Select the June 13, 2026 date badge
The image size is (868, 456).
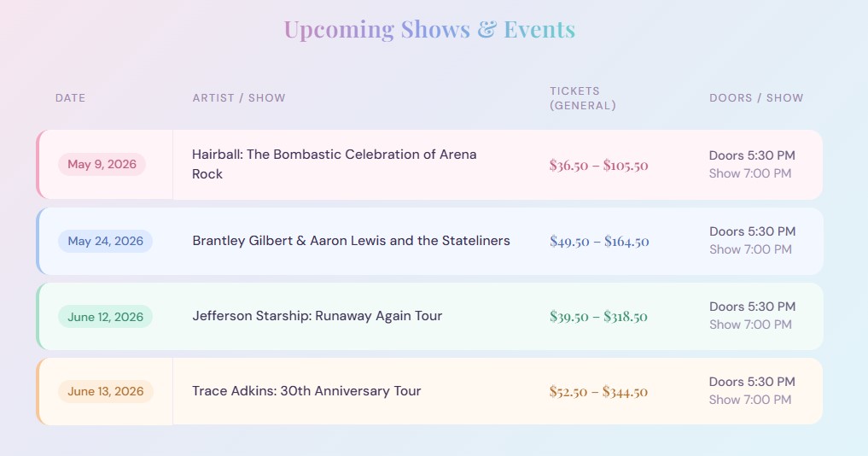[106, 392]
